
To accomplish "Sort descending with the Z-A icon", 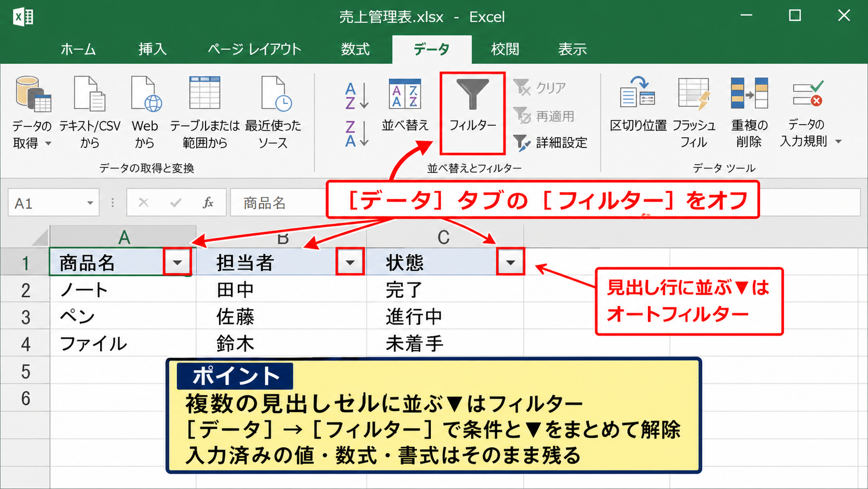I will (357, 134).
